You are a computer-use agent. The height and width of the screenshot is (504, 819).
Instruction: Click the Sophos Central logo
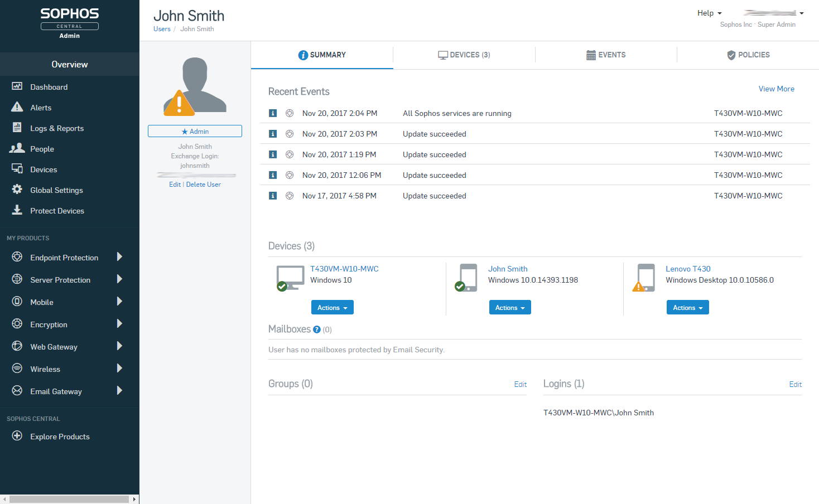pos(70,23)
